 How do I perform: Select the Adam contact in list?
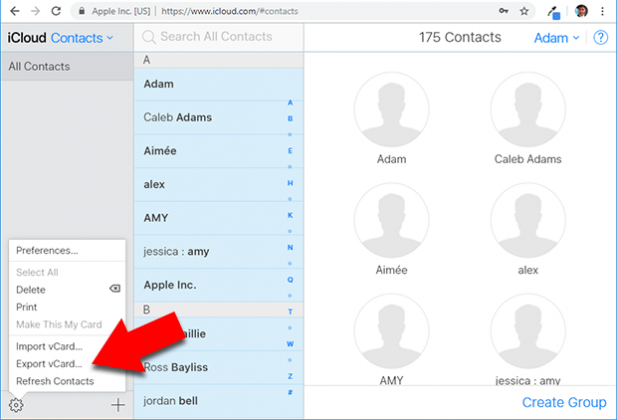(218, 84)
